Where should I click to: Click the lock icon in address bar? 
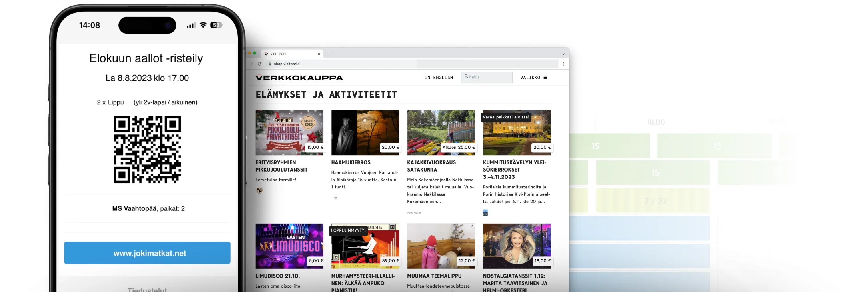(x=270, y=64)
